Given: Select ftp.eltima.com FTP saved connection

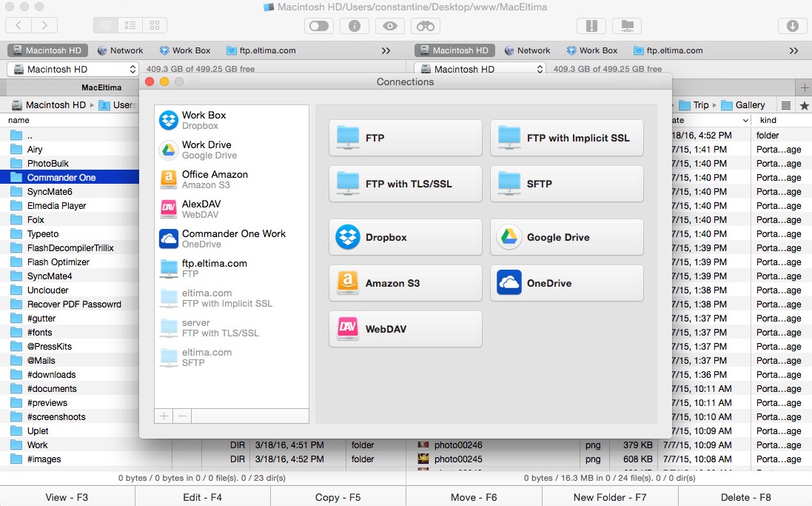Looking at the screenshot, I should pos(232,268).
